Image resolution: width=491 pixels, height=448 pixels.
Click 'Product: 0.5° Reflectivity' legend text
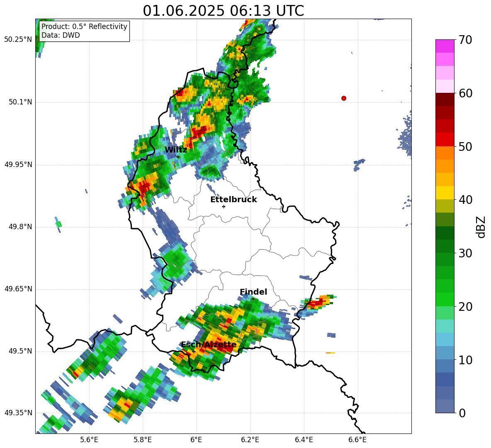(84, 26)
